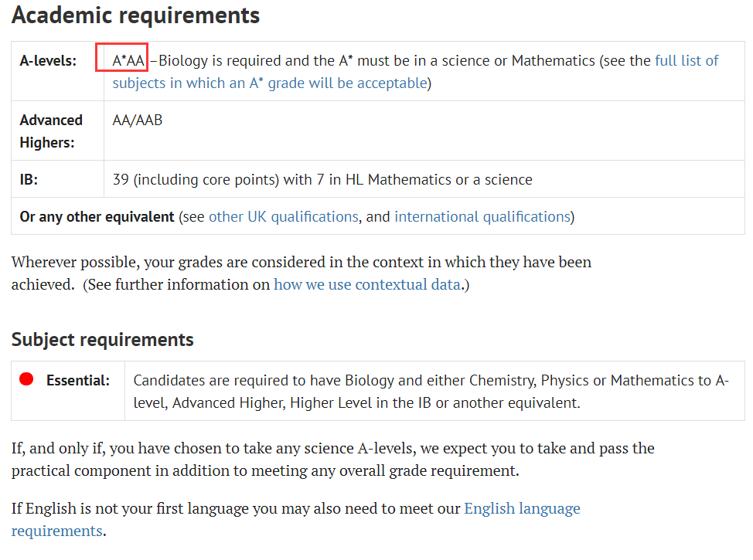Click the IB 39 points requirement text
The height and width of the screenshot is (560, 753).
coord(322,179)
